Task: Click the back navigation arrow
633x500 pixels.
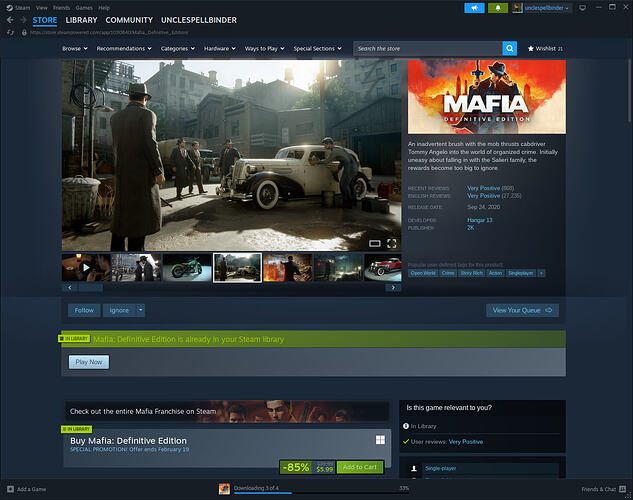Action: 9,19
